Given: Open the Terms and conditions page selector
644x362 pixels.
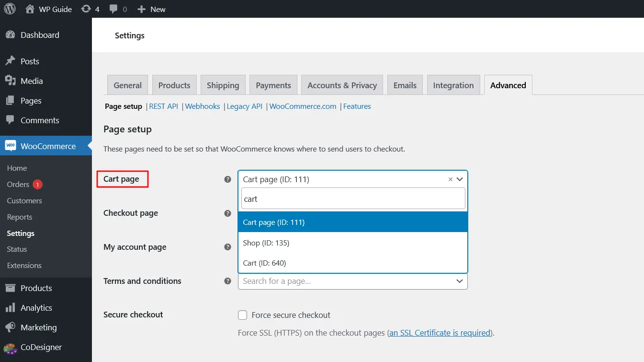Looking at the screenshot, I should (353, 281).
